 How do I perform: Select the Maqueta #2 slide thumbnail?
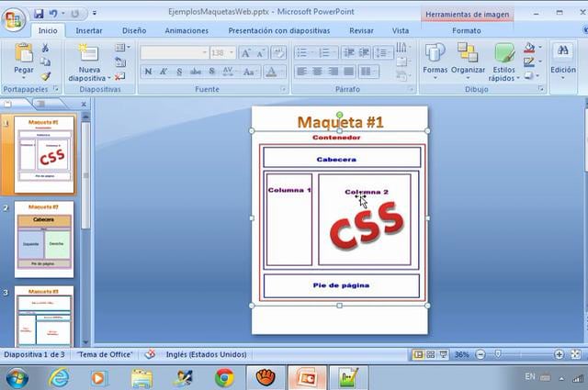tap(44, 239)
